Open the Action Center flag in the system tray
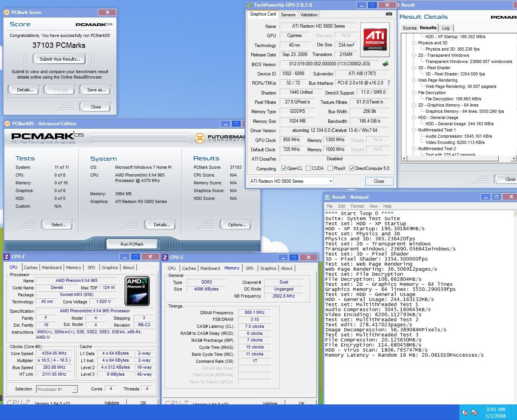This screenshot has width=517, height=420. [x=474, y=412]
